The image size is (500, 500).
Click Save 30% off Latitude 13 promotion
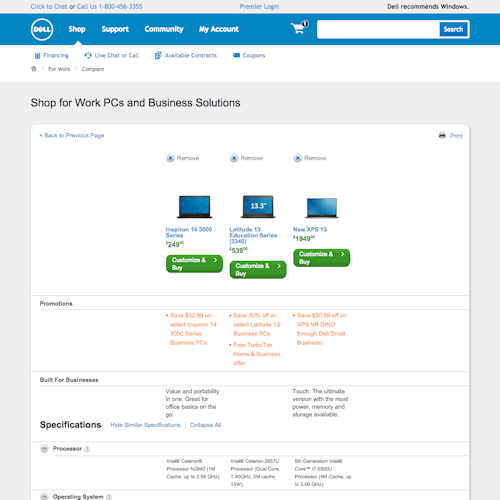256,324
